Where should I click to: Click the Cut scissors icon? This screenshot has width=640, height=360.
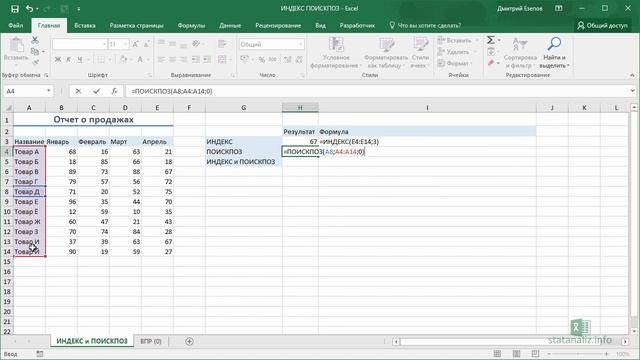tap(35, 40)
